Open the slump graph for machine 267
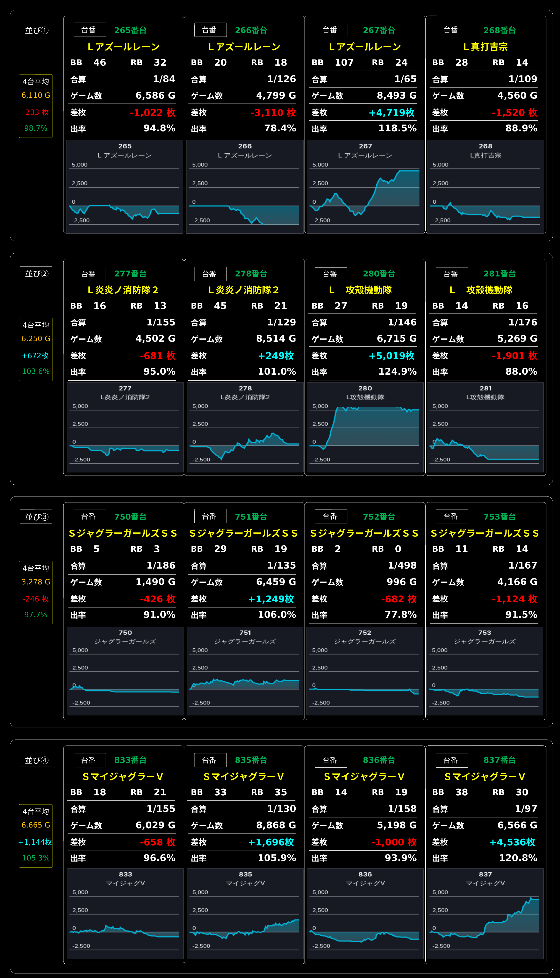Image resolution: width=560 pixels, height=978 pixels. point(365,187)
